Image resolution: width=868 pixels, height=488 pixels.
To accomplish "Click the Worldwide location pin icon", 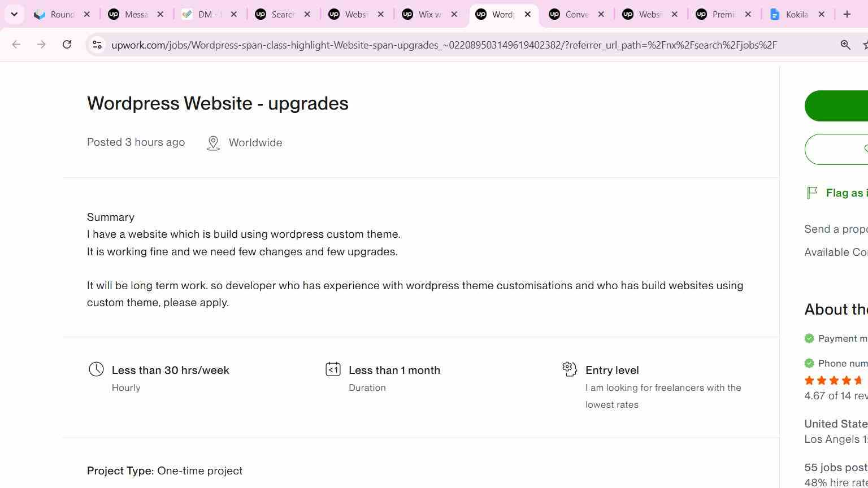I will [213, 143].
